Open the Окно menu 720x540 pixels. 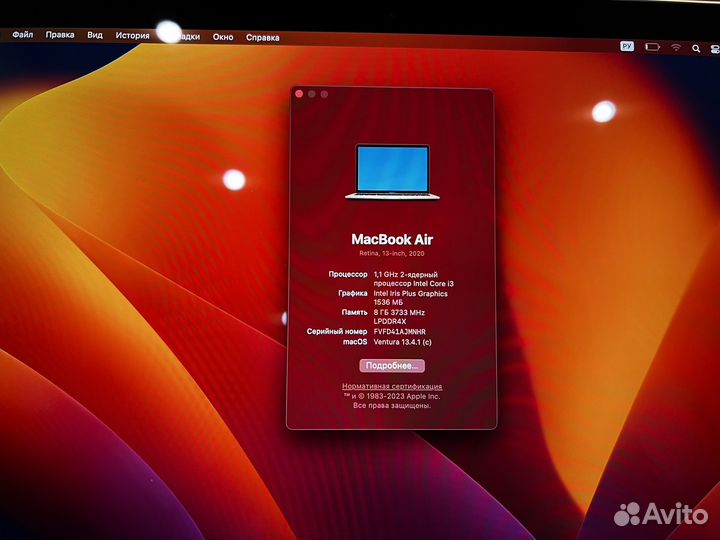pos(223,37)
